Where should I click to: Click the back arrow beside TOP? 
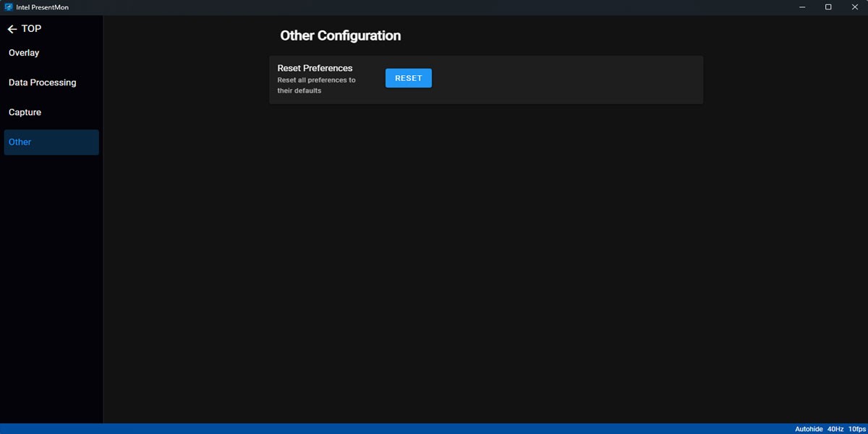pos(12,29)
